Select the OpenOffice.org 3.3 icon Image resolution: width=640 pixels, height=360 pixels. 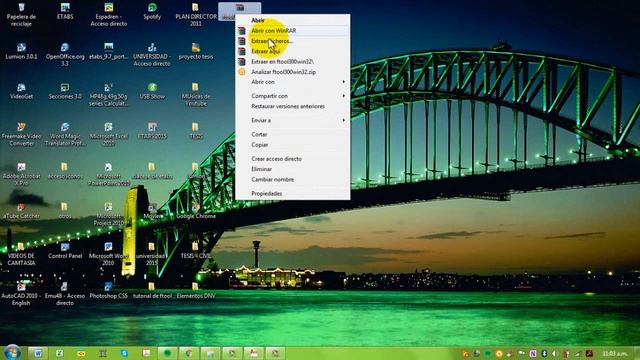pyautogui.click(x=65, y=54)
